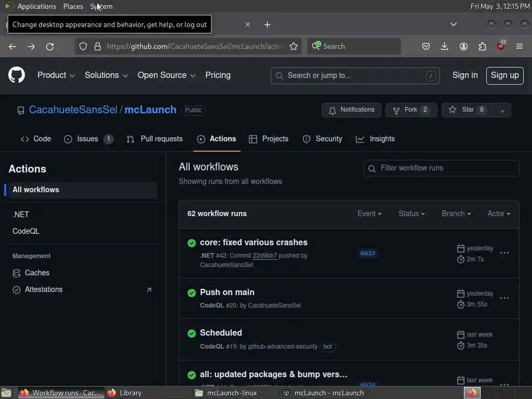This screenshot has width=532, height=399.
Task: Open the Status filter dropdown
Action: tap(411, 214)
